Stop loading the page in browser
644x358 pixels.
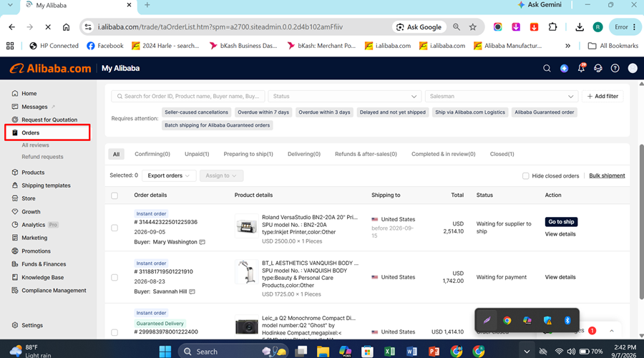click(x=48, y=27)
